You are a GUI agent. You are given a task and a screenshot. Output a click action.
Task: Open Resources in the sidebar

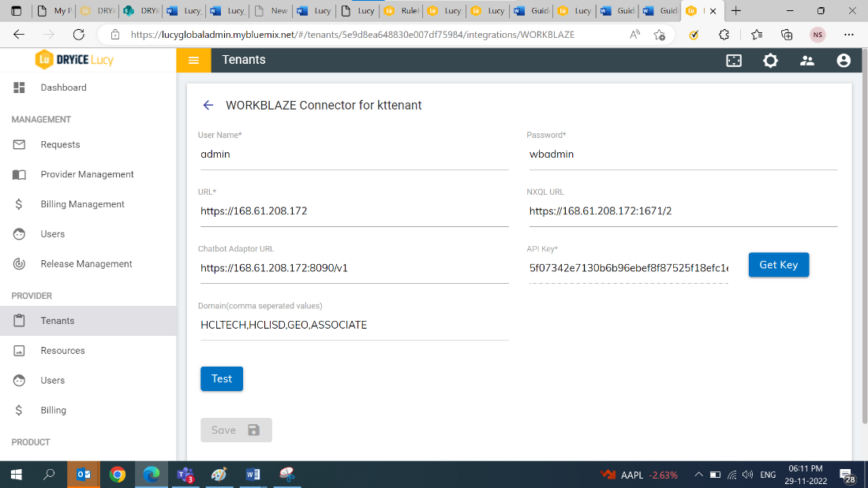[88, 351]
